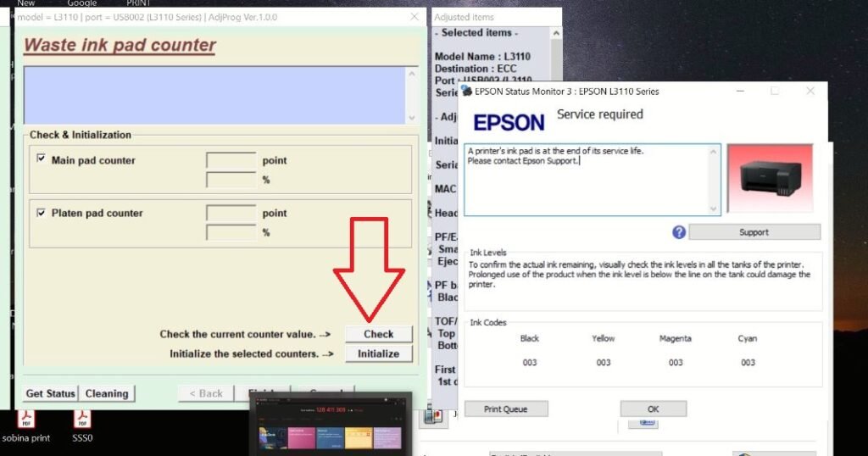868x456 pixels.
Task: Minimize the EPSON Status Monitor window
Action: tap(740, 91)
